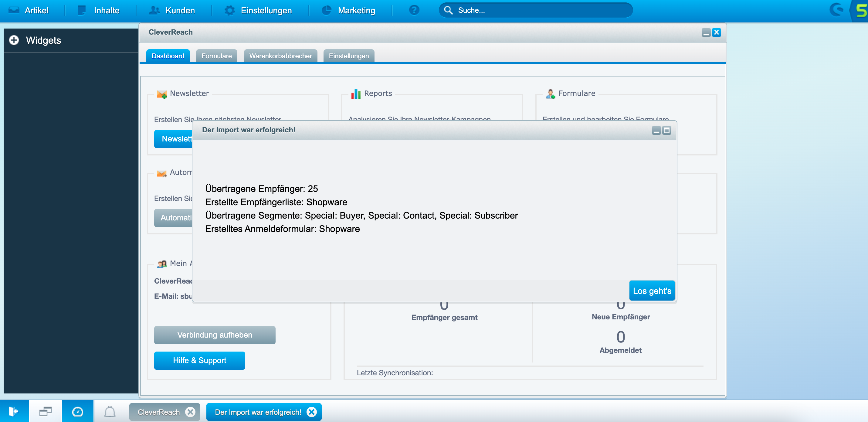The image size is (868, 422).
Task: Open the Artikel menu
Action: tap(29, 10)
